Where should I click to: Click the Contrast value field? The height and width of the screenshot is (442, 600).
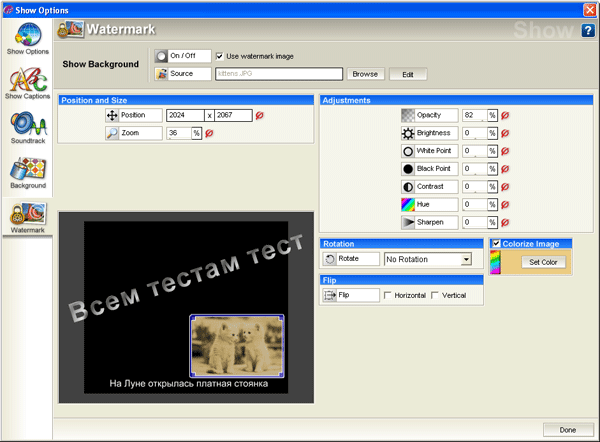(474, 187)
